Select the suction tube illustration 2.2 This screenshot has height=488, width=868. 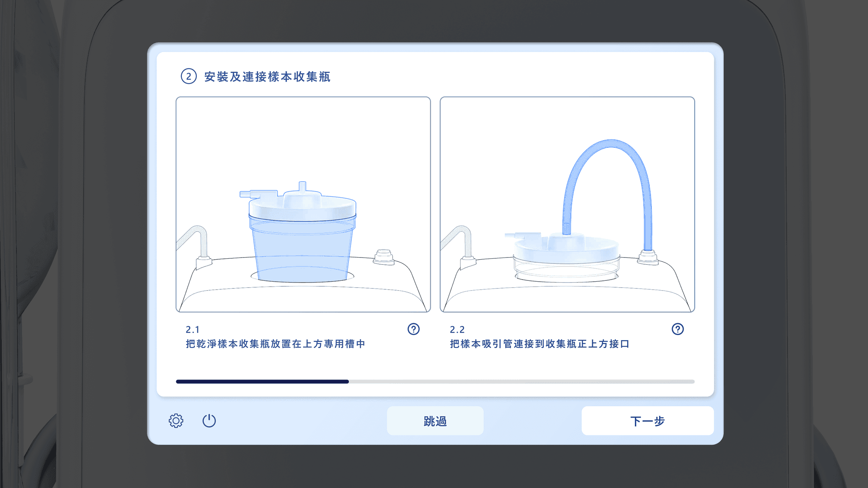(x=568, y=205)
